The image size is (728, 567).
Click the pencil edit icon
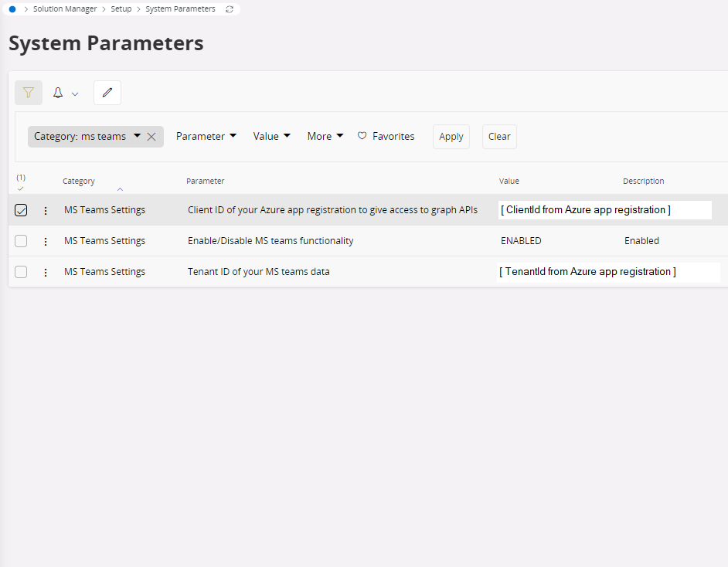click(x=107, y=93)
